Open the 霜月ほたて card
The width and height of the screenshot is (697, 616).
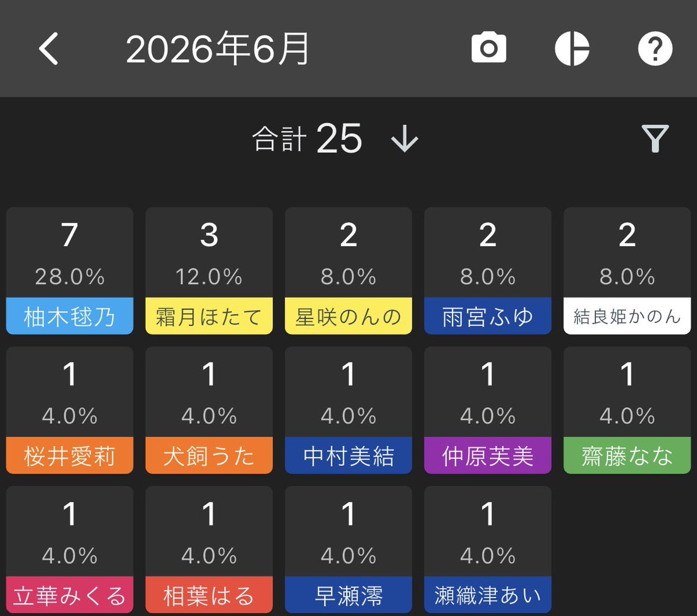[x=209, y=271]
